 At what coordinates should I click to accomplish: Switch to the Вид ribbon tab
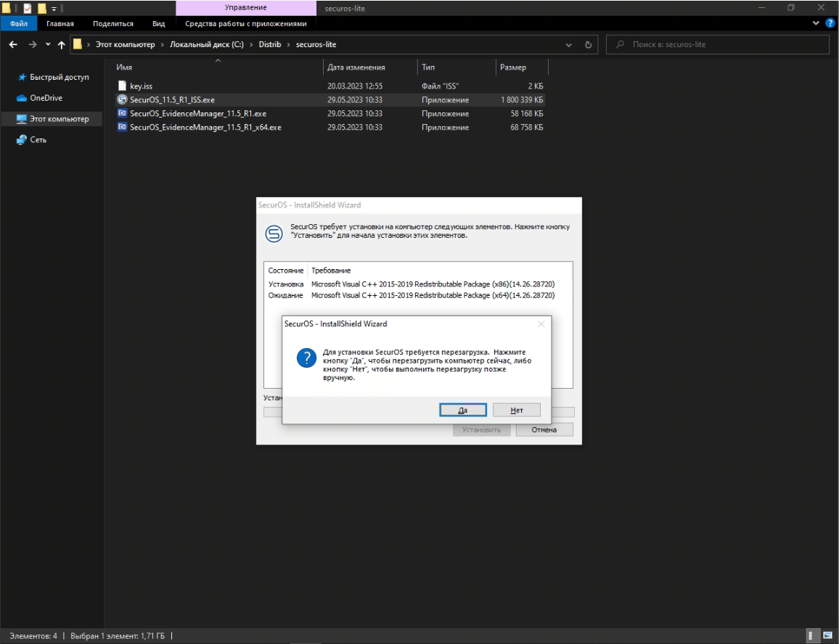[x=158, y=23]
